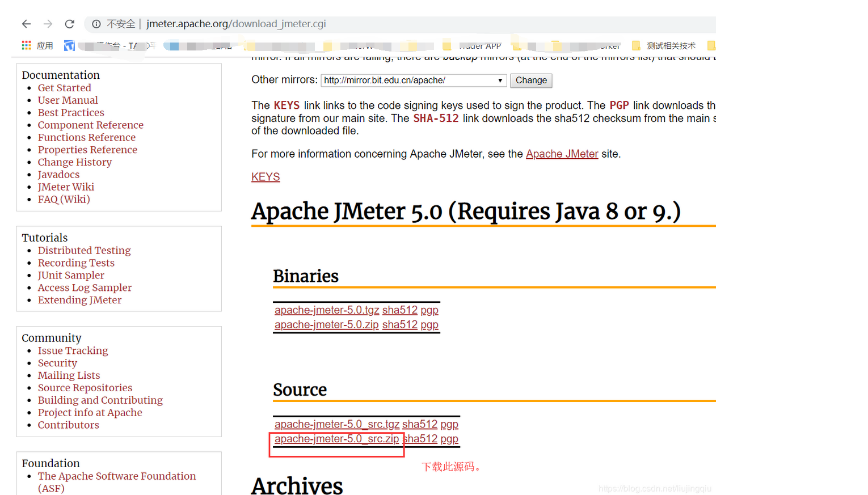868x495 pixels.
Task: Open FAQ (Wiki) link
Action: point(64,200)
